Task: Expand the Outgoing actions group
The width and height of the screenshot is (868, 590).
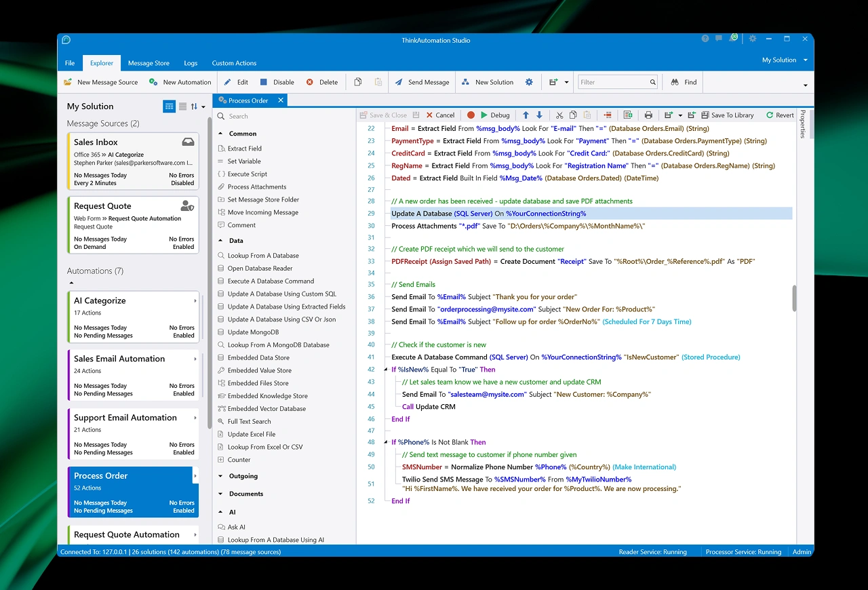Action: pos(220,476)
